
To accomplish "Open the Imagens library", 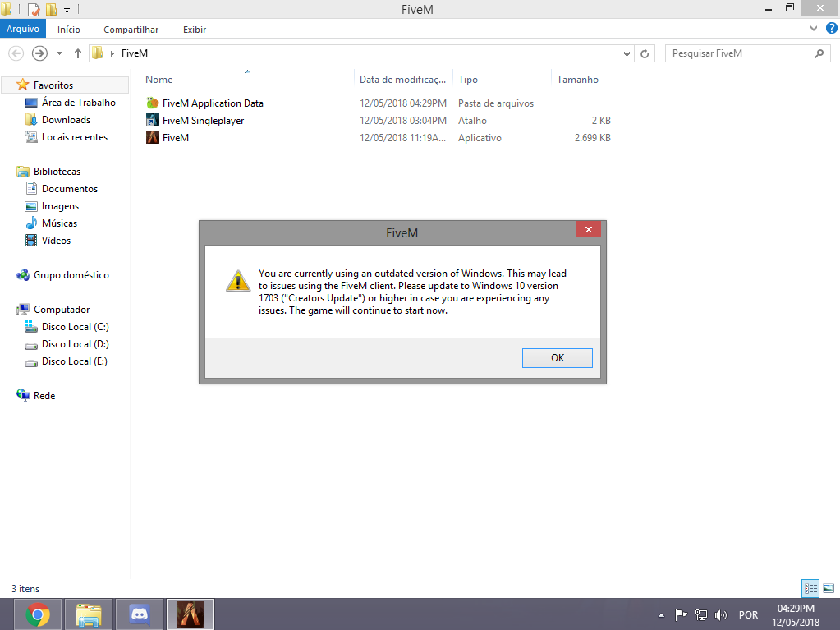I will click(x=60, y=206).
